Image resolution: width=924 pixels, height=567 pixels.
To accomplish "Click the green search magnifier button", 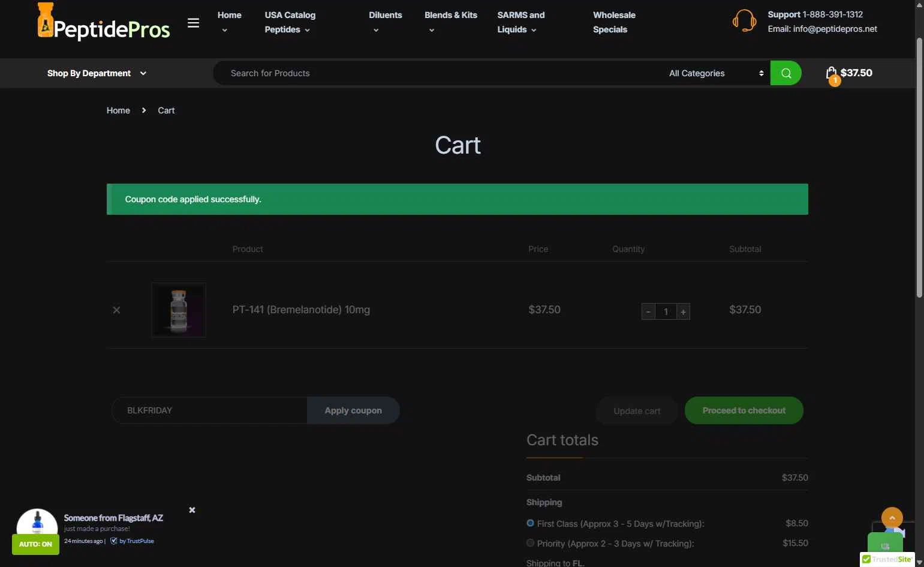I will coord(785,73).
